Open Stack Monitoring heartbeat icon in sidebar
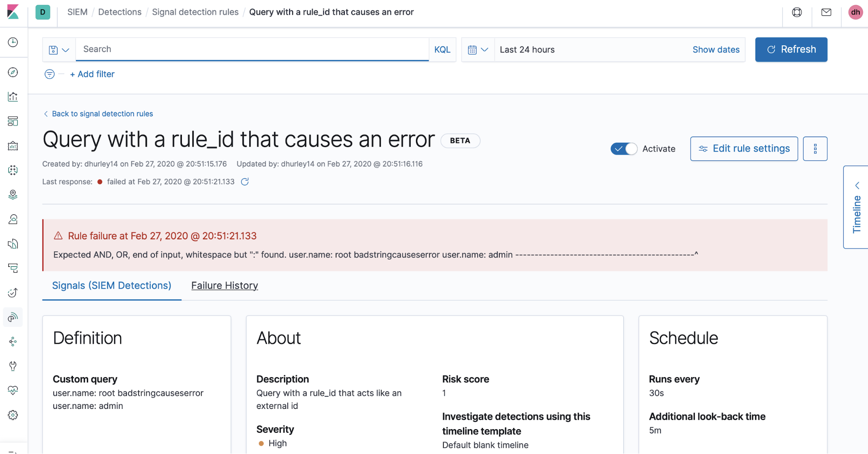 pyautogui.click(x=13, y=390)
